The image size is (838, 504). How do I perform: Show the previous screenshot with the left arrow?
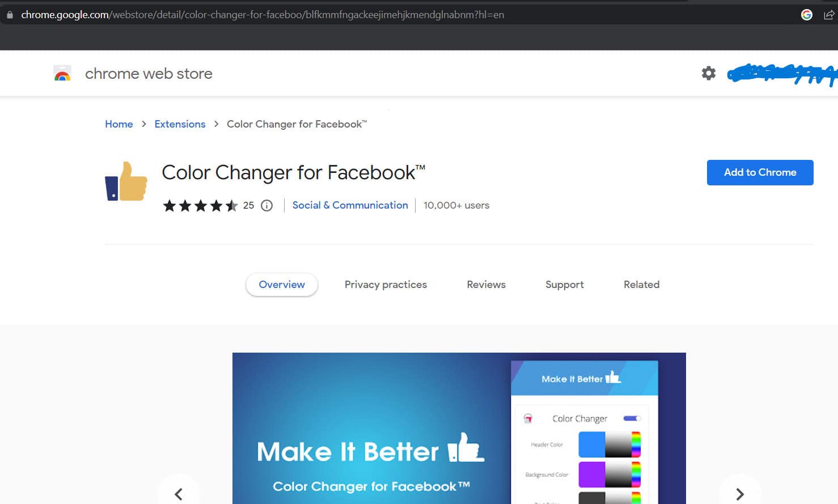[179, 494]
